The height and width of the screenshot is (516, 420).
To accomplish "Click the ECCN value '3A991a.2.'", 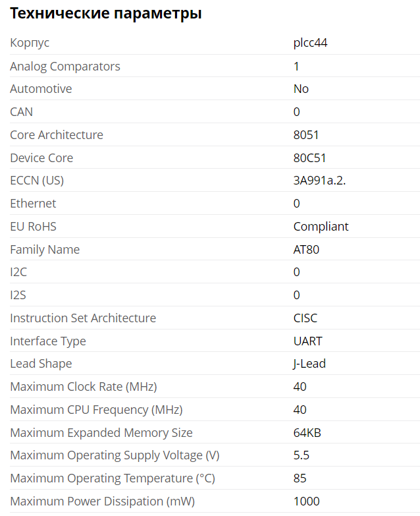I will (319, 181).
